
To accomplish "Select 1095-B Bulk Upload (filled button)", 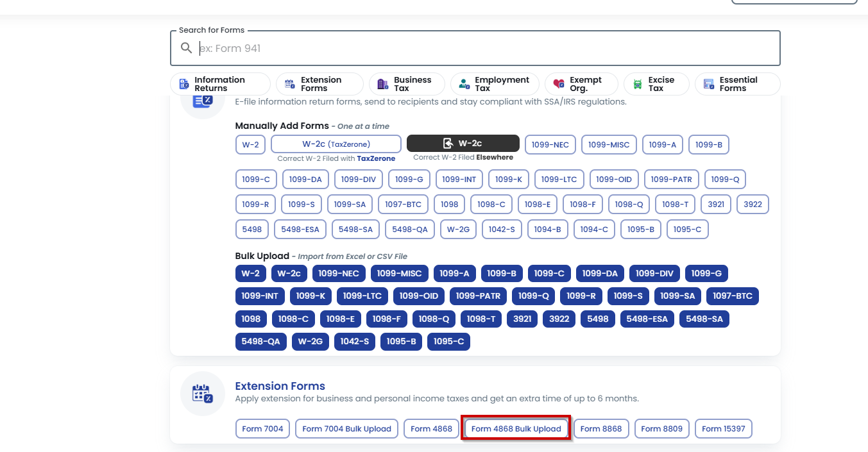I will 402,342.
